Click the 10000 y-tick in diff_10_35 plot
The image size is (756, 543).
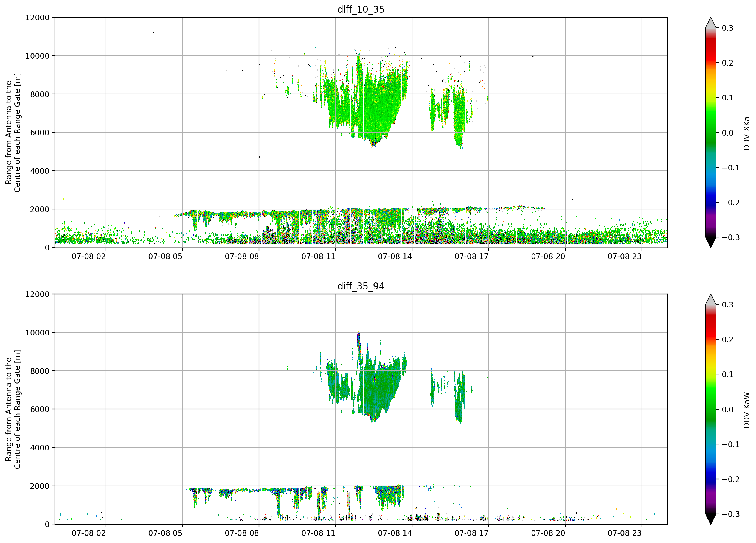coord(37,56)
